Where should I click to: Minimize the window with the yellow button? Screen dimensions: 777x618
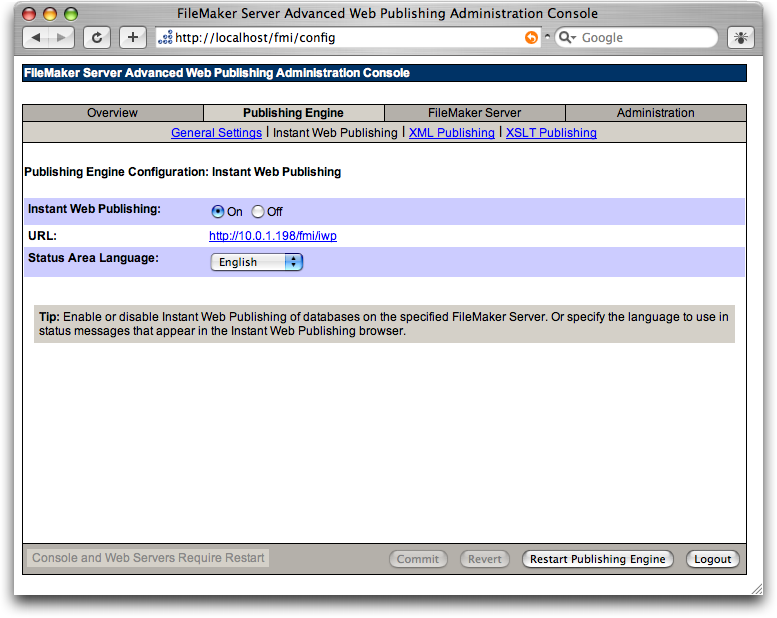point(50,14)
